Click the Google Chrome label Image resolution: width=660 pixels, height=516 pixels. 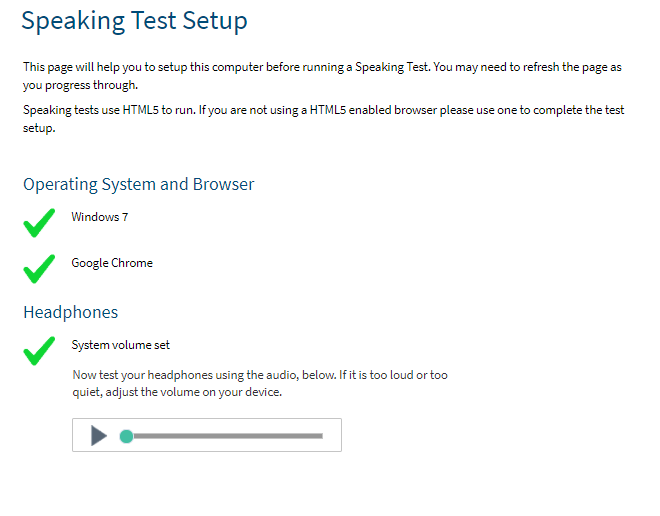point(112,263)
